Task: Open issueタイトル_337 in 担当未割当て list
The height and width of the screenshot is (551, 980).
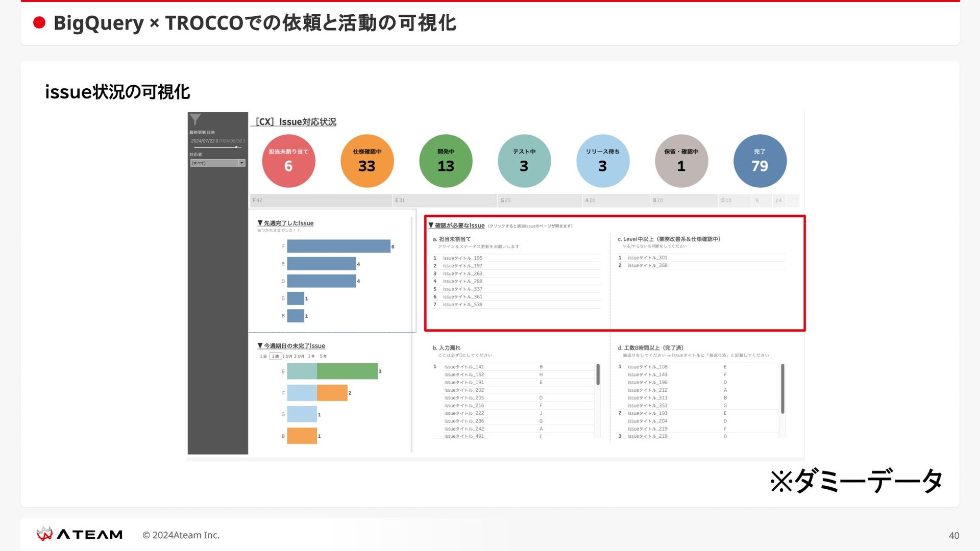Action: tap(462, 289)
